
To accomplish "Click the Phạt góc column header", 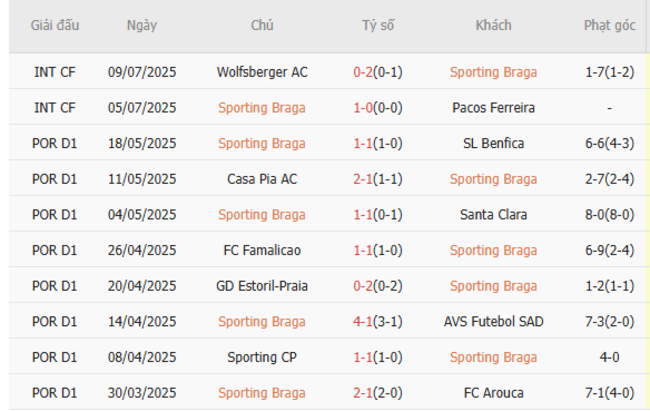I will [x=609, y=25].
